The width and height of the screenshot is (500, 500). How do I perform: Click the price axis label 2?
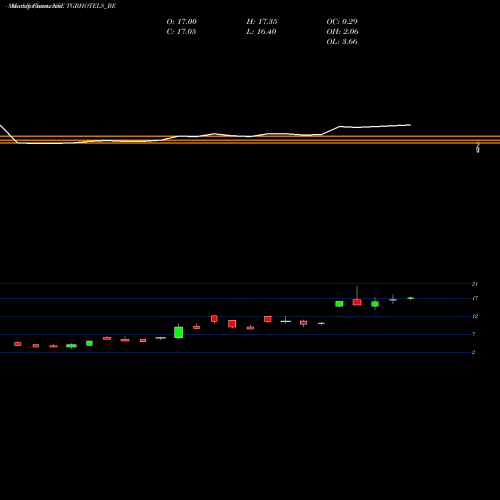pyautogui.click(x=473, y=352)
